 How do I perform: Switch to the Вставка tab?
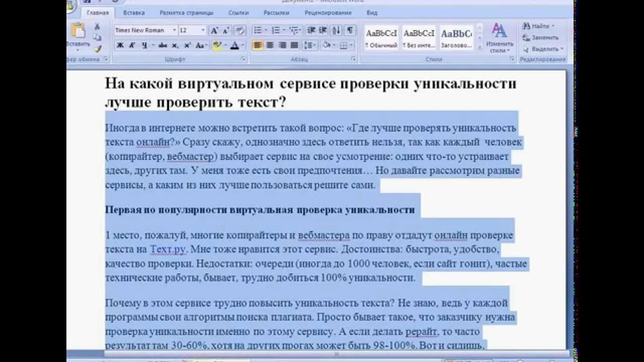coord(134,13)
